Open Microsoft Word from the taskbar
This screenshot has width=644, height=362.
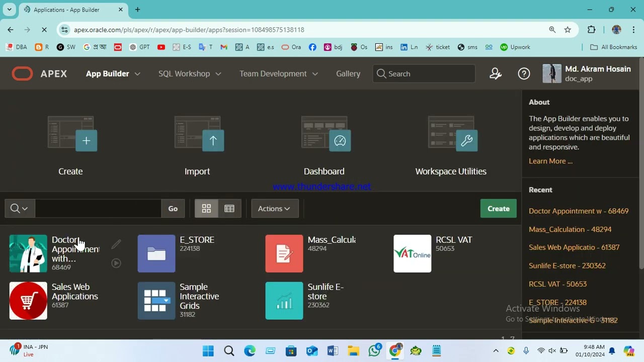[x=333, y=351]
